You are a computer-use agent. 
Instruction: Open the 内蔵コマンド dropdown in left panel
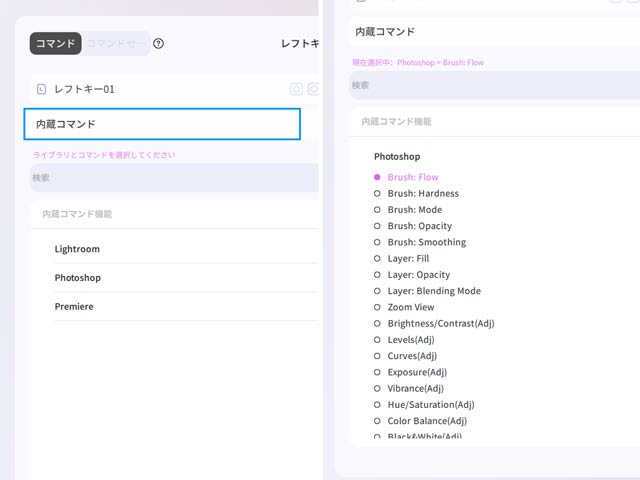162,124
